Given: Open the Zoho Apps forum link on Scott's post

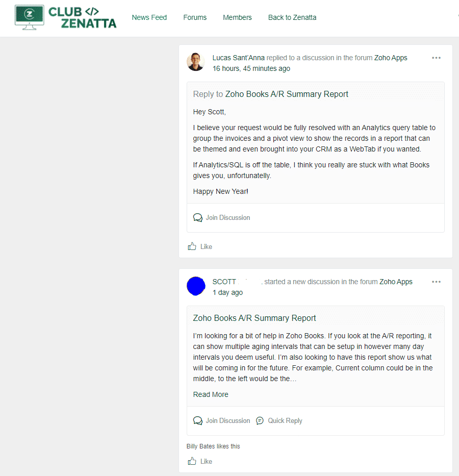Looking at the screenshot, I should (x=396, y=282).
